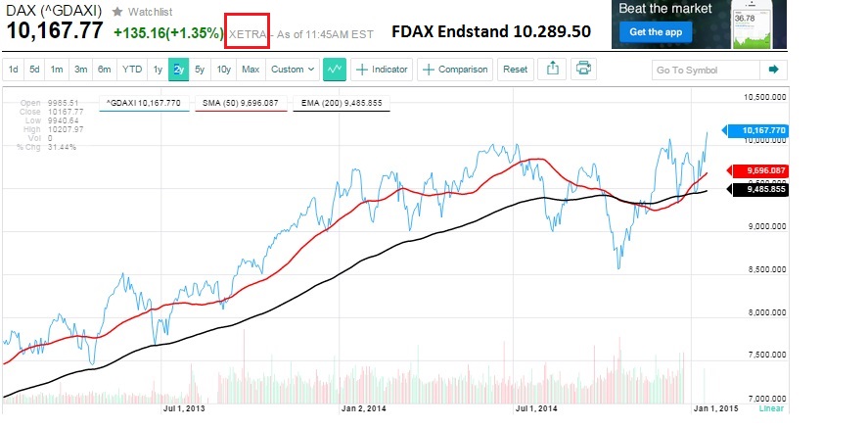
Task: Open the Custom range dropdown
Action: (293, 70)
